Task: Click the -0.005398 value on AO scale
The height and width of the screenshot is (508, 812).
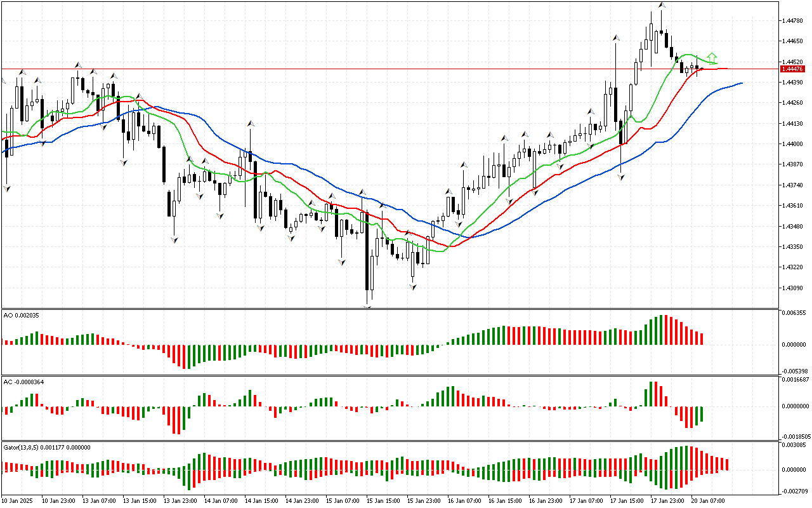Action: [x=794, y=371]
